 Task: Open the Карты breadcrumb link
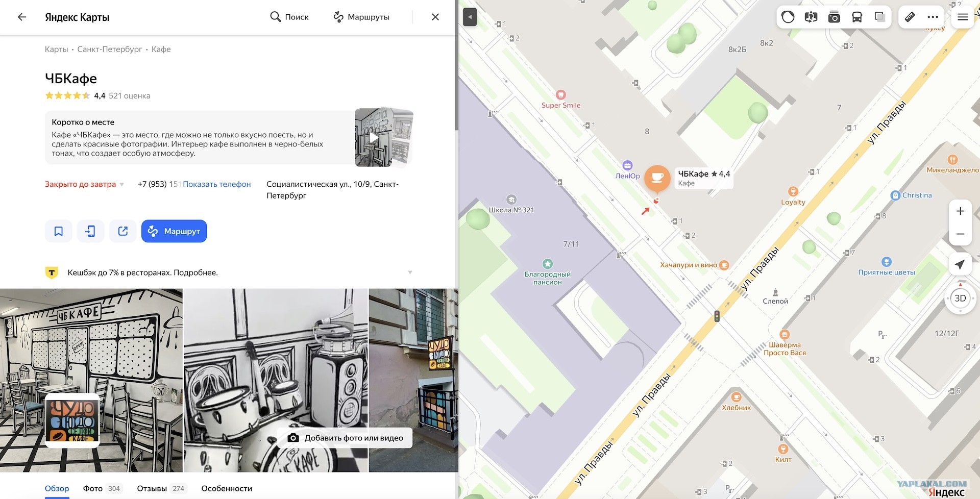click(x=56, y=49)
